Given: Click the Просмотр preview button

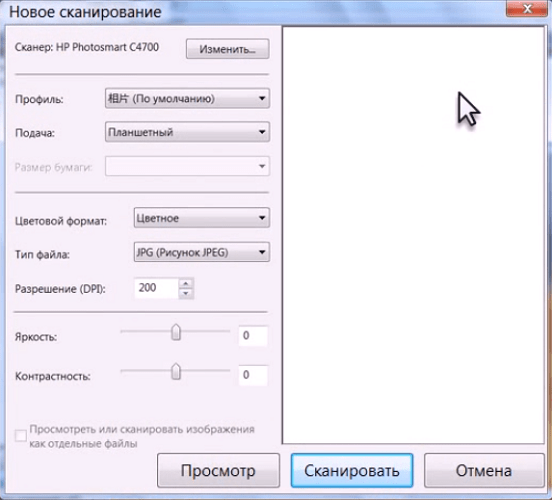Looking at the screenshot, I should point(218,470).
